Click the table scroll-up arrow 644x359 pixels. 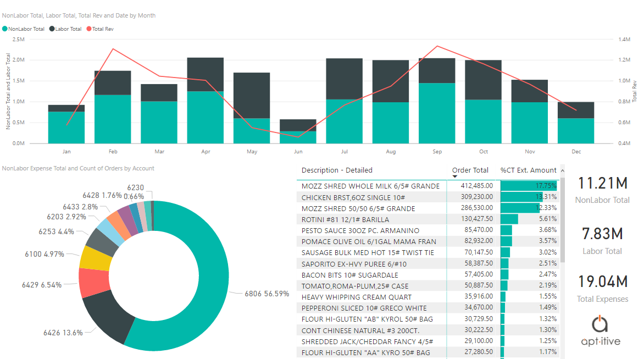tap(562, 170)
